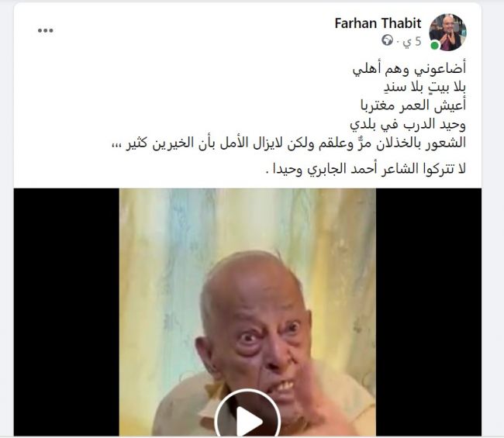Click the globe public privacy icon

(388, 40)
